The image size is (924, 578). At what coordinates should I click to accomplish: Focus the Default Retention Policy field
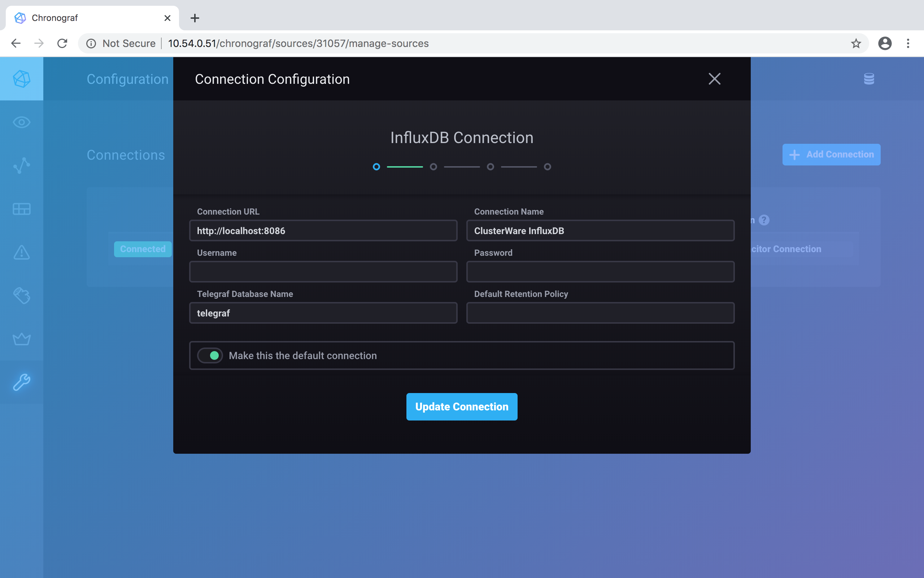tap(600, 313)
